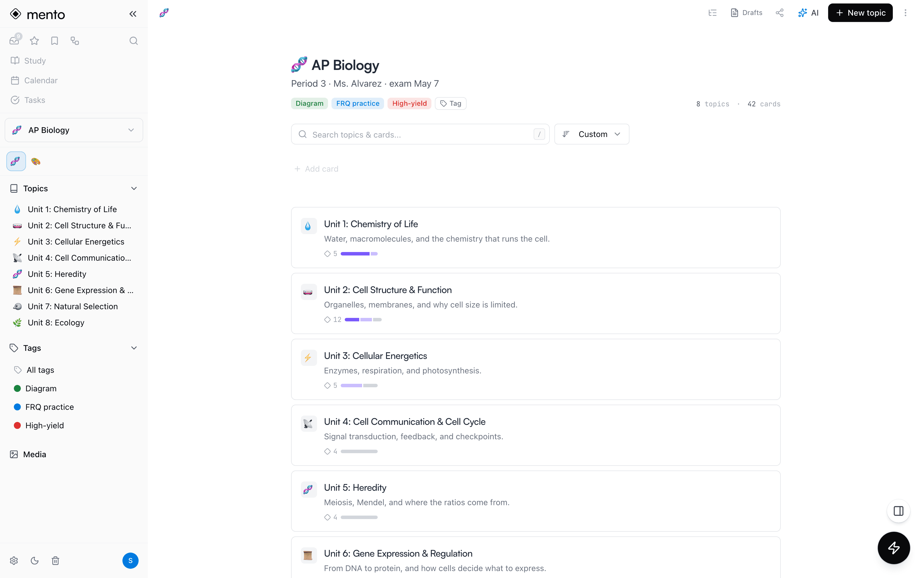Open the more options kebab menu
Screen dimensions: 924x578
coord(905,13)
